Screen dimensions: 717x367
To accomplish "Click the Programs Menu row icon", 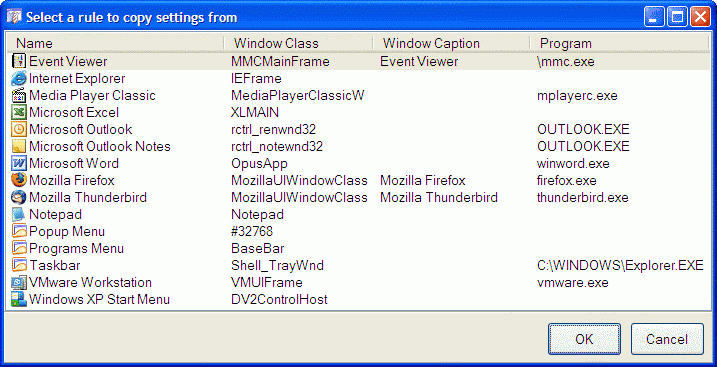I will pos(19,248).
